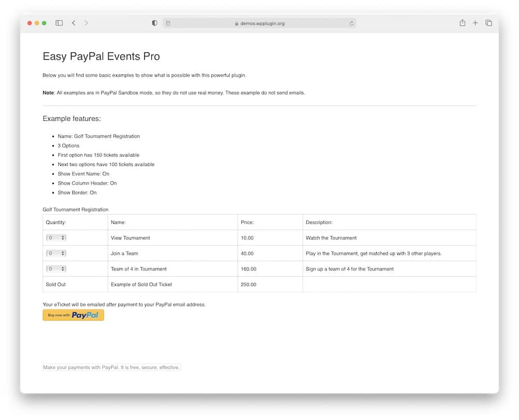Click the '3 Options' bullet
This screenshot has height=420, width=519.
69,146
